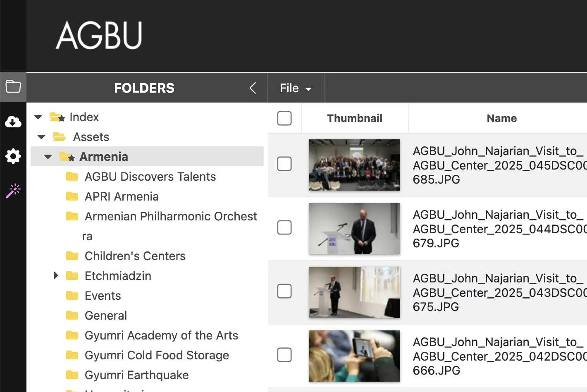The width and height of the screenshot is (587, 392).
Task: Click the AGBU logo
Action: (x=99, y=36)
